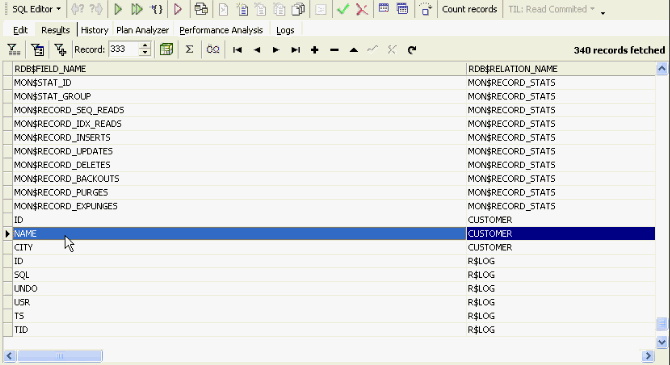Viewport: 670px width, 365px height.
Task: Increase record number with stepper up arrow
Action: [145, 46]
